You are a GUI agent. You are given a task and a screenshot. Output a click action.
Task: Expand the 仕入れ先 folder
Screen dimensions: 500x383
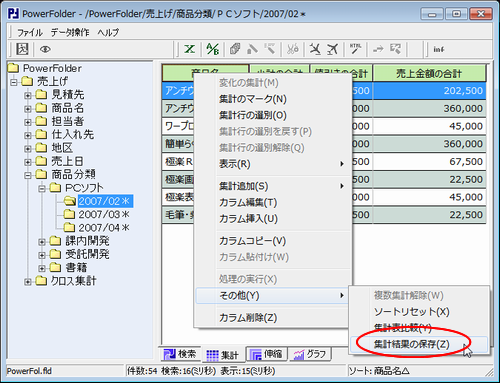coord(28,135)
